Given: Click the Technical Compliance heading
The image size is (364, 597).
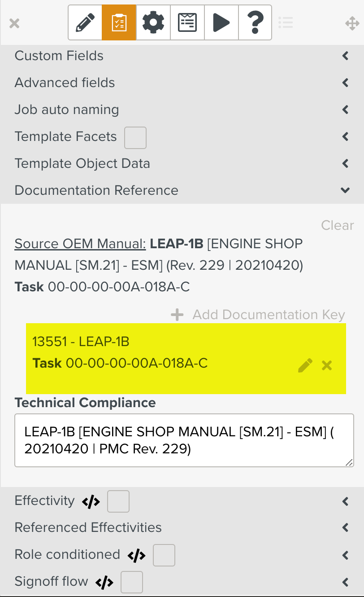Looking at the screenshot, I should coord(85,403).
